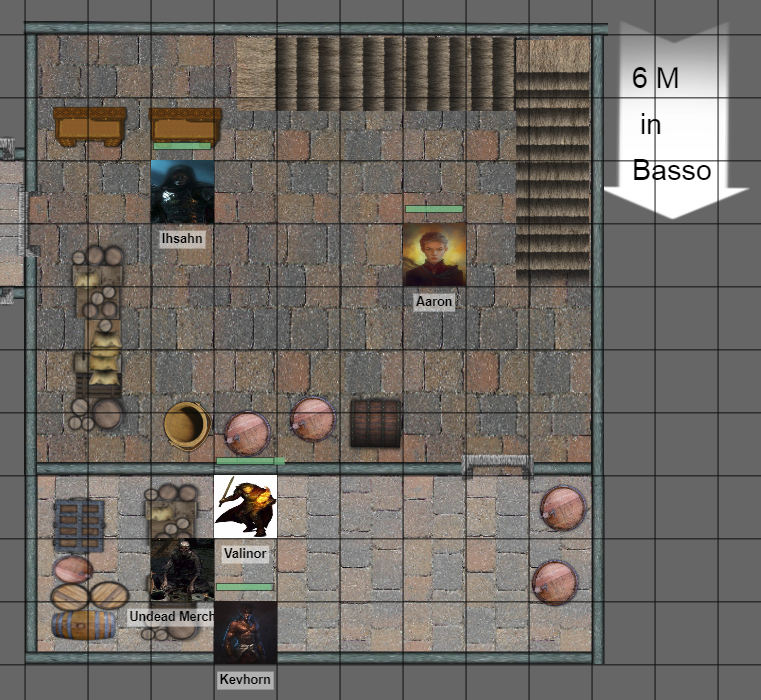Select the Aaron character token
The image size is (761, 700).
point(435,254)
